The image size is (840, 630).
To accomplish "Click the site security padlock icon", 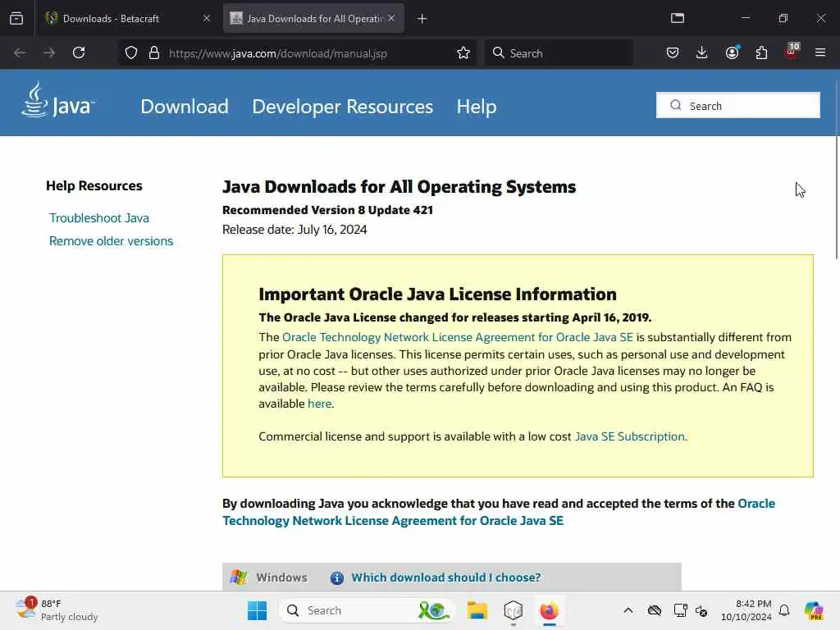I will (154, 52).
